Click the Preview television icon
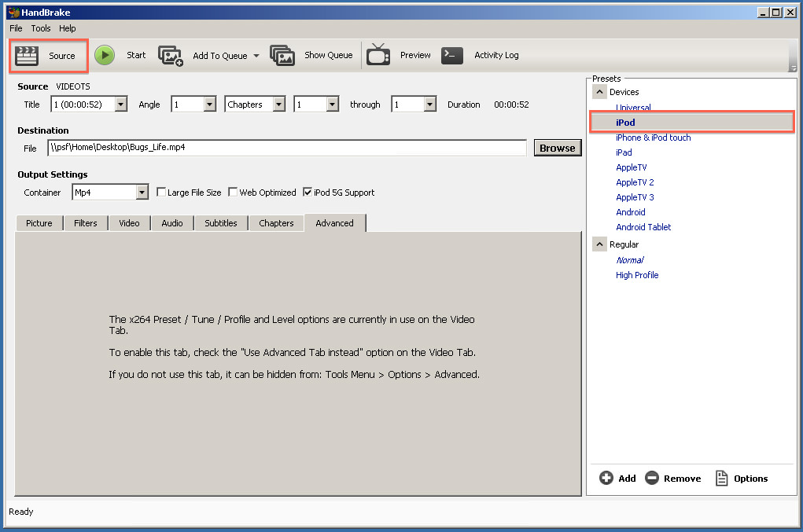Viewport: 803px width, 532px height. (x=378, y=55)
